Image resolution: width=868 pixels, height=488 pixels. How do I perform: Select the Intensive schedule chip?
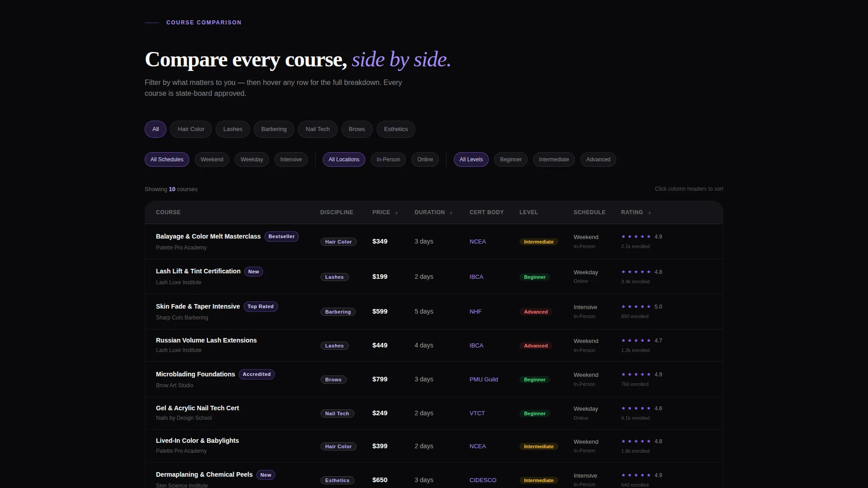coord(291,160)
